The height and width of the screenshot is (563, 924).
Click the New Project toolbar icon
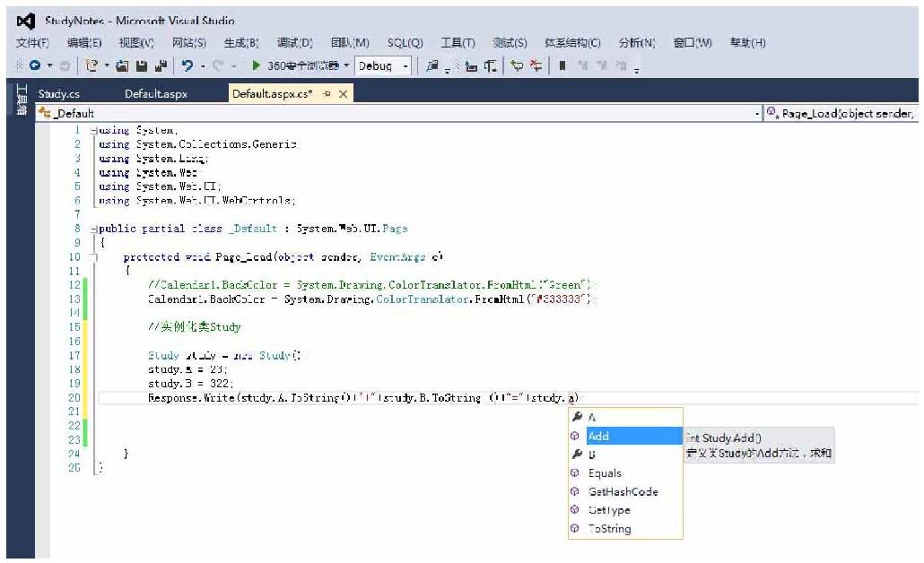pyautogui.click(x=92, y=65)
